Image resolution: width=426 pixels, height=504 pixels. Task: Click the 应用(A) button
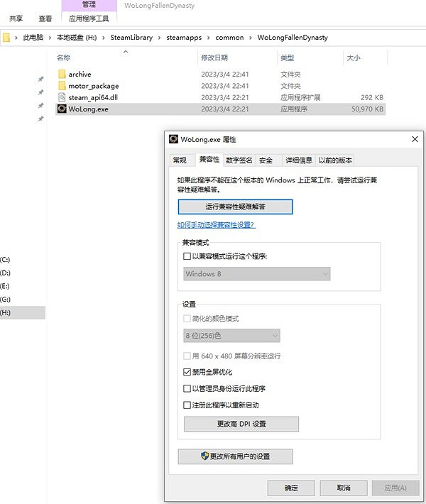pyautogui.click(x=395, y=488)
